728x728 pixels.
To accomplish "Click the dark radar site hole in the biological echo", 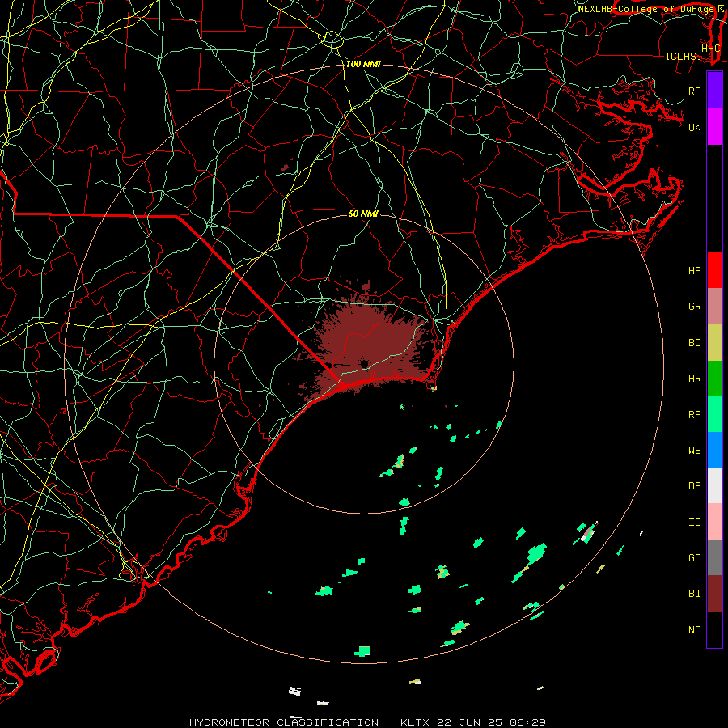I will pyautogui.click(x=363, y=363).
